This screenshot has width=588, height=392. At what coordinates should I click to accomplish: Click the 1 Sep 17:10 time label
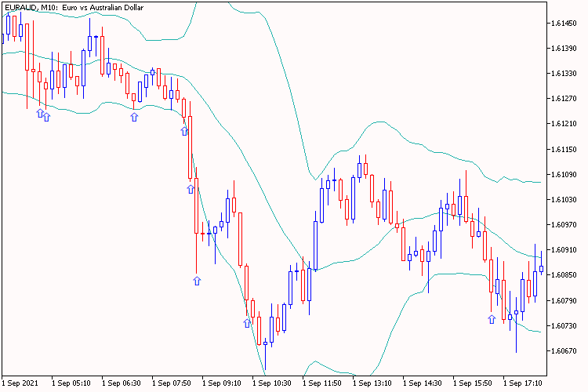(523, 383)
